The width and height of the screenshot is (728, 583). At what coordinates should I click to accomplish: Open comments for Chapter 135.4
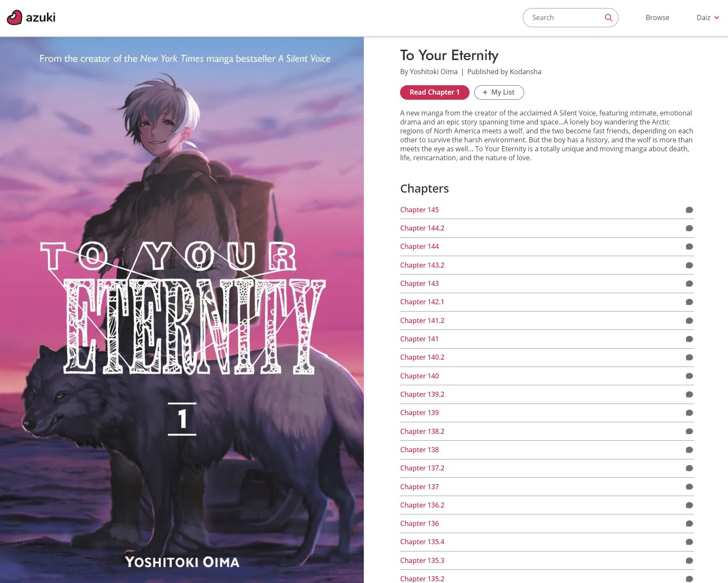(x=689, y=542)
